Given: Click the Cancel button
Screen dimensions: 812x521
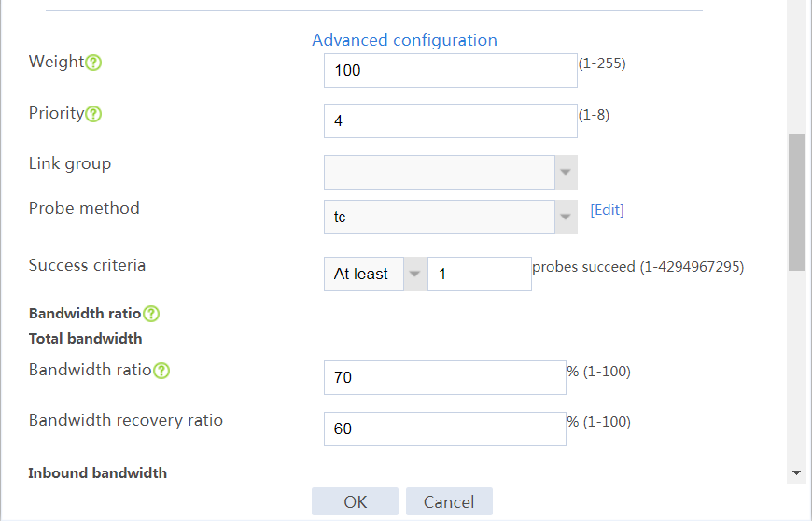Looking at the screenshot, I should [449, 501].
